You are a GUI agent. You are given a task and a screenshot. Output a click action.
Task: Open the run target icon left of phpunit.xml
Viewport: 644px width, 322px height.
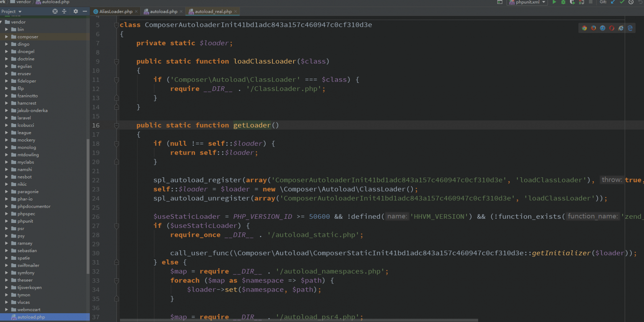[500, 2]
